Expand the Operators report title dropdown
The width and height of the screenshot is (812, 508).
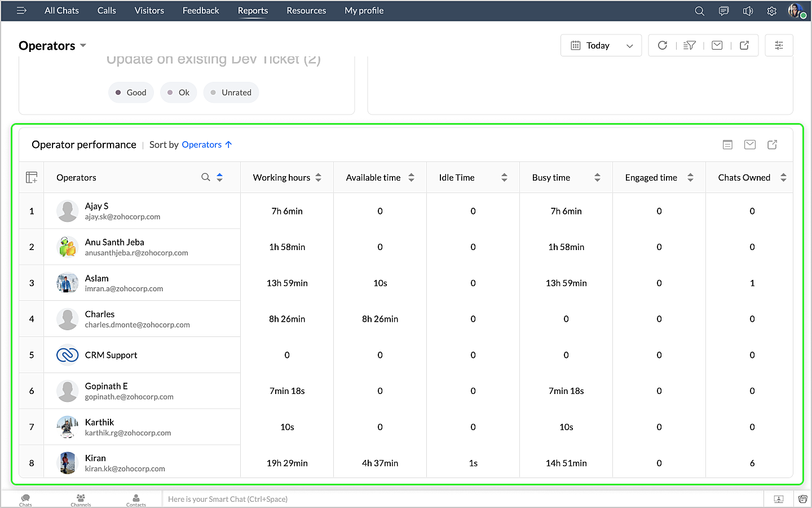point(83,45)
